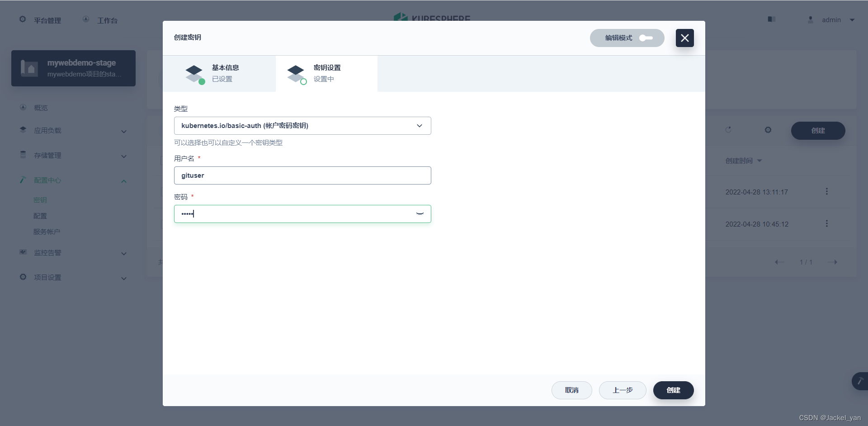
Task: Click the 密钥设置 layered step icon
Action: point(297,74)
